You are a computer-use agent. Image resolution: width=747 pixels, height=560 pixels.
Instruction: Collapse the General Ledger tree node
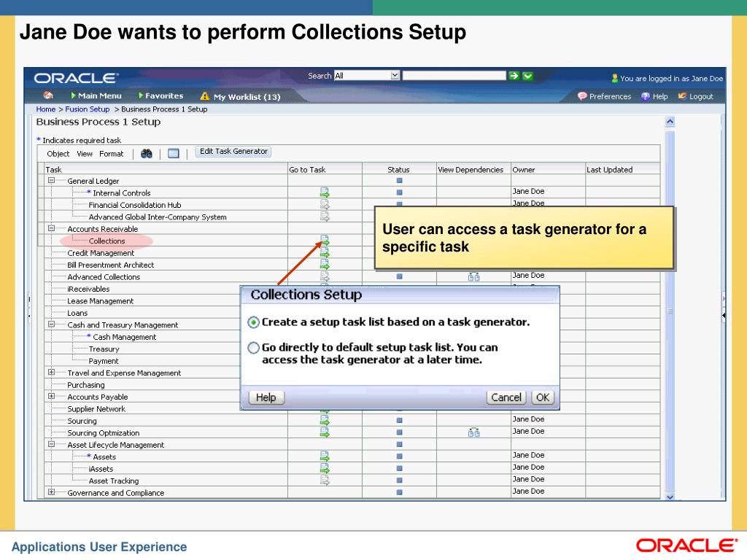point(51,181)
